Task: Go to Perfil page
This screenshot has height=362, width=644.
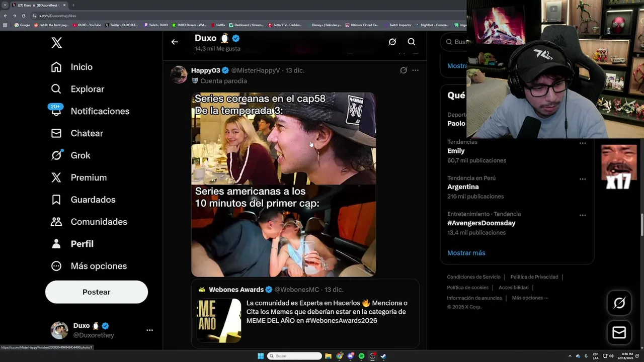Action: tap(72, 244)
